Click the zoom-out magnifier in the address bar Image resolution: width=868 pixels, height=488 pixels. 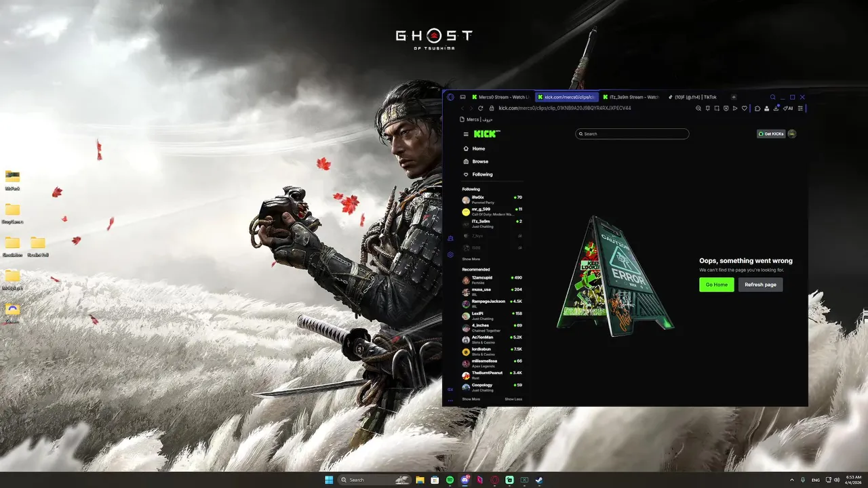click(698, 108)
